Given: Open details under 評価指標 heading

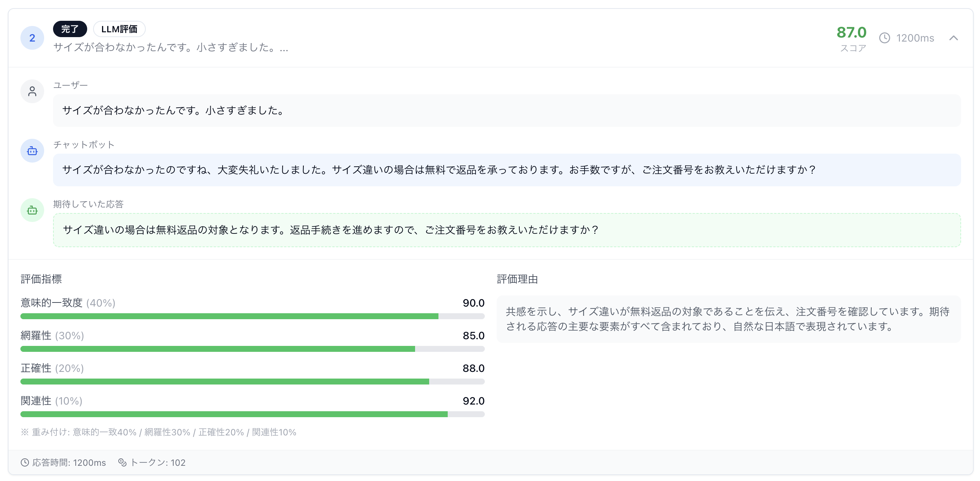Looking at the screenshot, I should pyautogui.click(x=42, y=279).
